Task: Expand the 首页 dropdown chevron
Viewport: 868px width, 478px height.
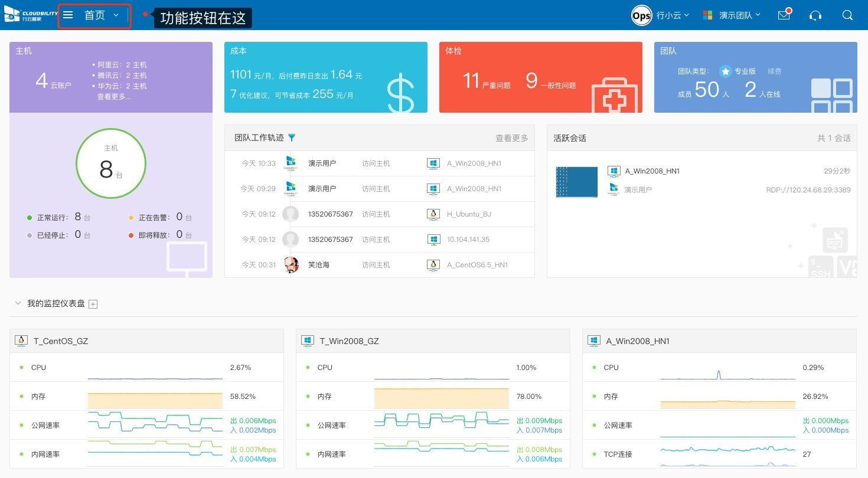Action: (116, 15)
